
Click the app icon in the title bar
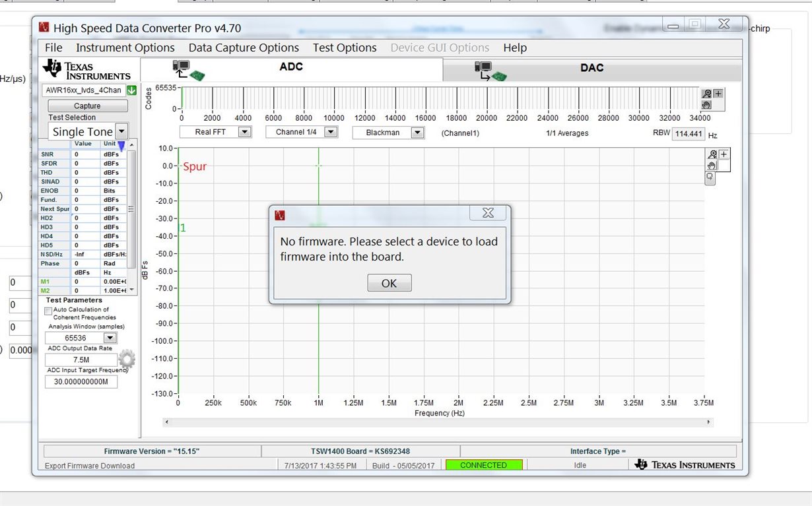pyautogui.click(x=44, y=28)
